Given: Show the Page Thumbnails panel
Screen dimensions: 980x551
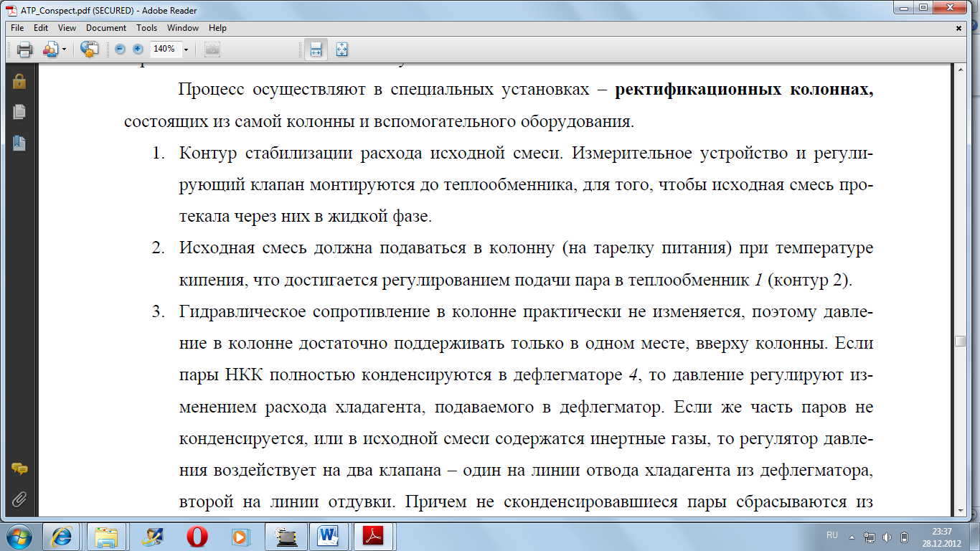Looking at the screenshot, I should click(x=19, y=112).
